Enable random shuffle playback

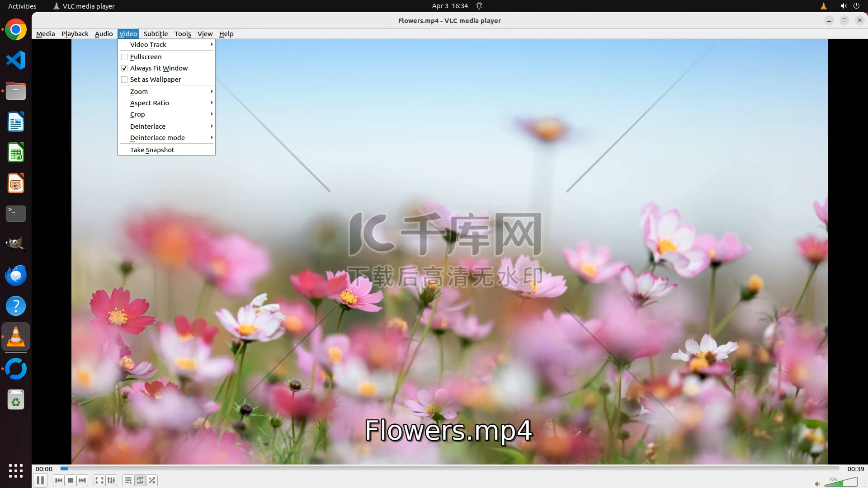(x=152, y=480)
